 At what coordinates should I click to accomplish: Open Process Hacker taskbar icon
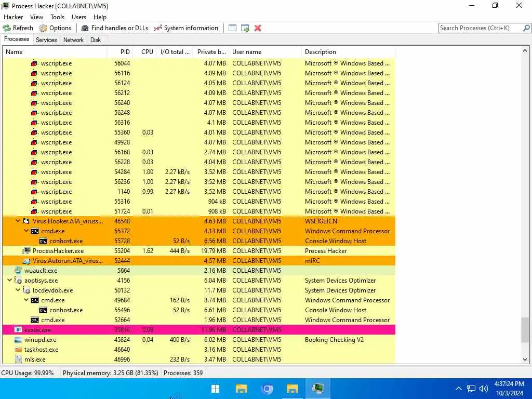(x=318, y=389)
